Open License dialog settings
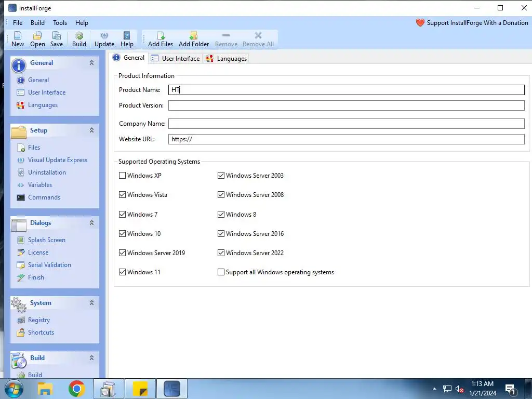532x399 pixels. (38, 252)
